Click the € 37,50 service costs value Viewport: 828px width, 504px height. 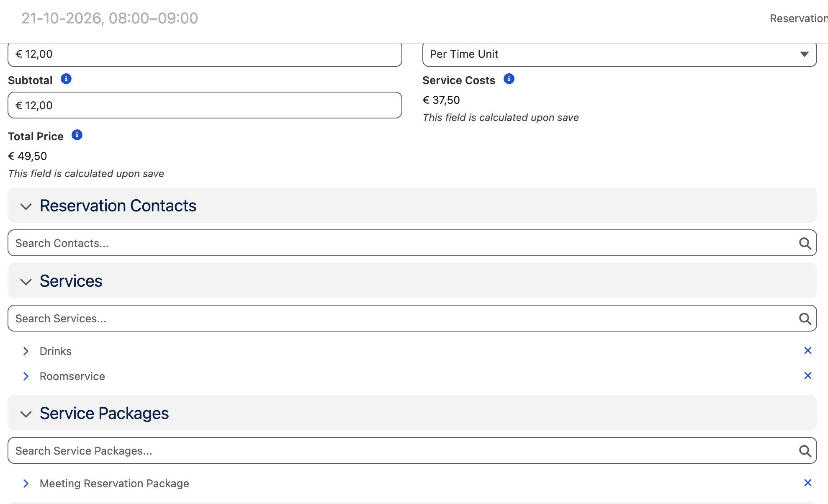click(x=441, y=100)
